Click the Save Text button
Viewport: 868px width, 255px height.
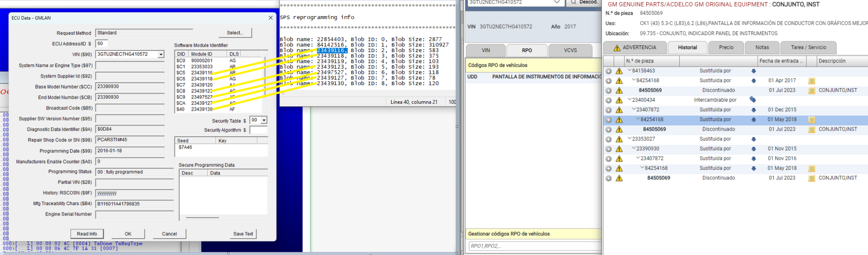(243, 234)
